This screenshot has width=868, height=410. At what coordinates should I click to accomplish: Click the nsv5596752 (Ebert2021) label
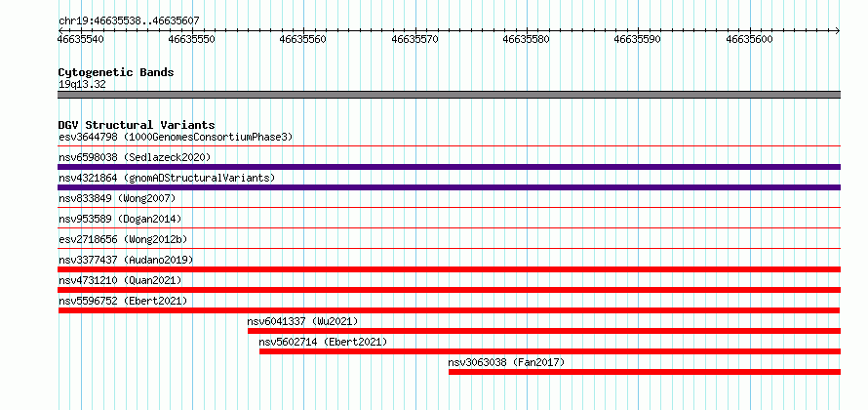(123, 301)
